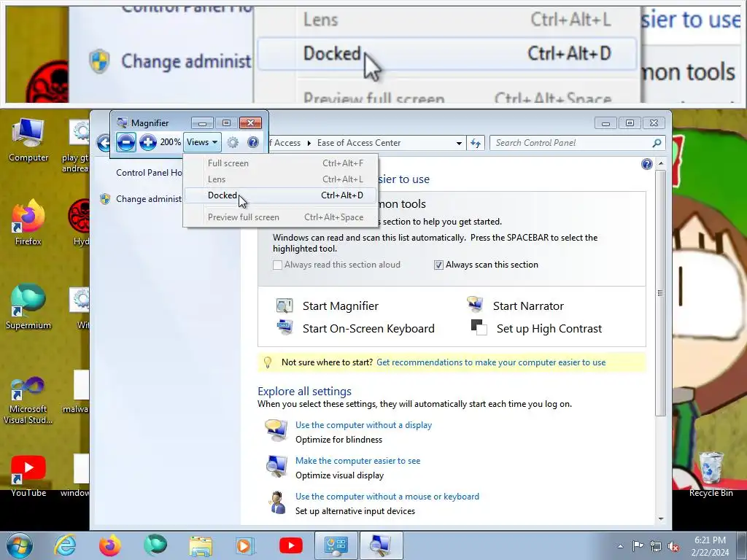This screenshot has height=560, width=747.
Task: Open Control Panel Home sidebar link
Action: pyautogui.click(x=149, y=173)
